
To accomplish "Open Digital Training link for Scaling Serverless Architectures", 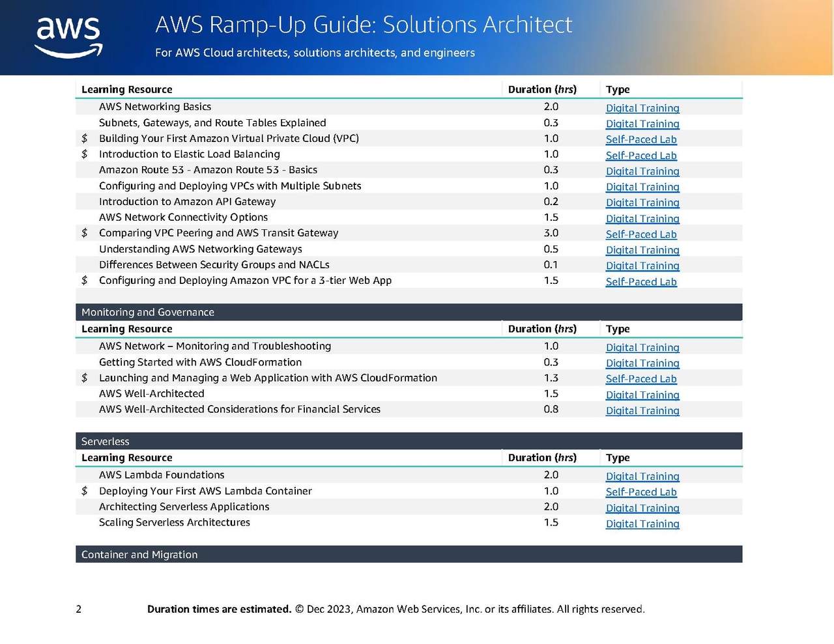I will point(642,524).
